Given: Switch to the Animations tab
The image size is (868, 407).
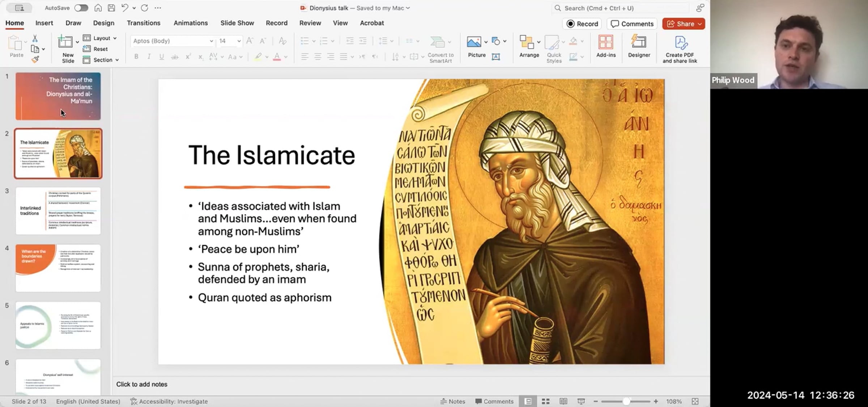Looking at the screenshot, I should point(191,23).
